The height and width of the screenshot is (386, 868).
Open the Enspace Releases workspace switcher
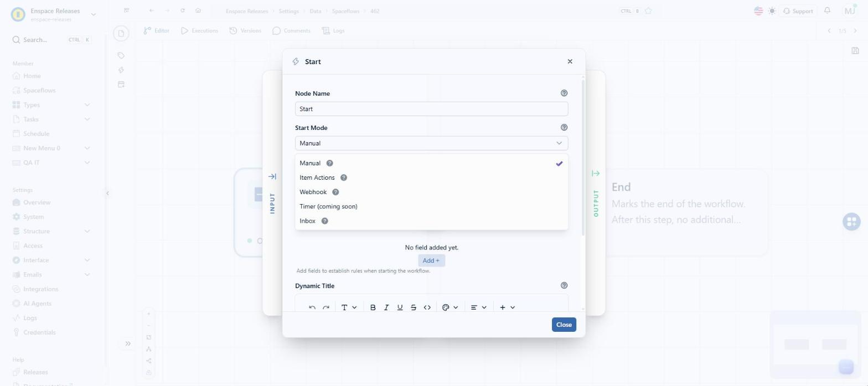click(54, 14)
